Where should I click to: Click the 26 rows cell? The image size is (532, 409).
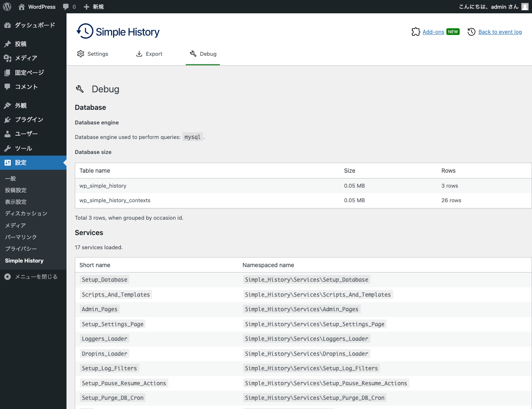coord(451,200)
